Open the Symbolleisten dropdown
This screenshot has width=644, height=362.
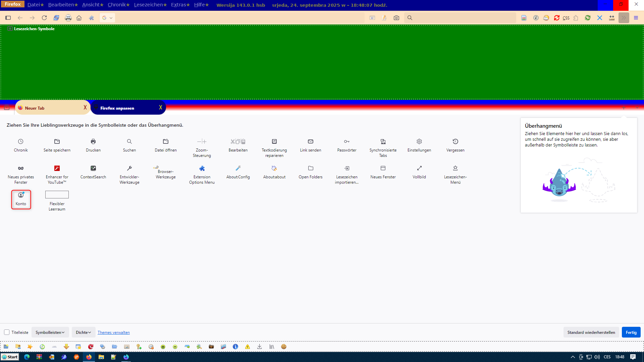50,332
